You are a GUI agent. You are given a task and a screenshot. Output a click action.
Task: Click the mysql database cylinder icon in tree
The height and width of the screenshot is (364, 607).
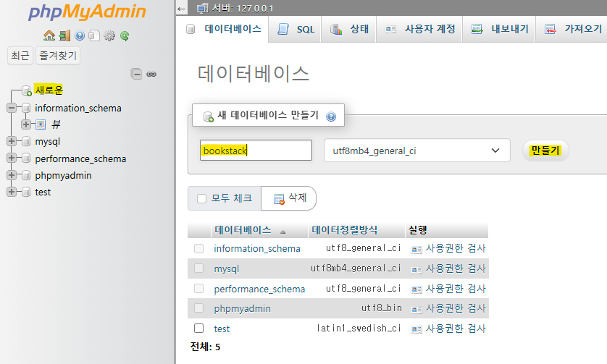click(x=26, y=141)
